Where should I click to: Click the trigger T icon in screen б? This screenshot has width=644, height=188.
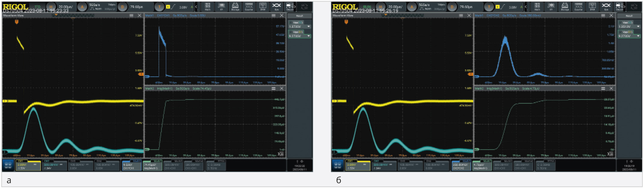[x=489, y=7]
